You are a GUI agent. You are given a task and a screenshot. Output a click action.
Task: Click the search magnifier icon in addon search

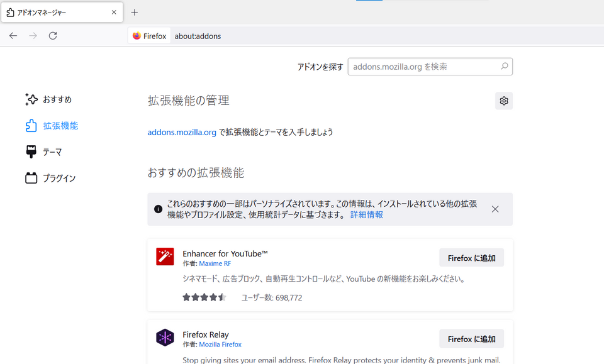(x=504, y=66)
